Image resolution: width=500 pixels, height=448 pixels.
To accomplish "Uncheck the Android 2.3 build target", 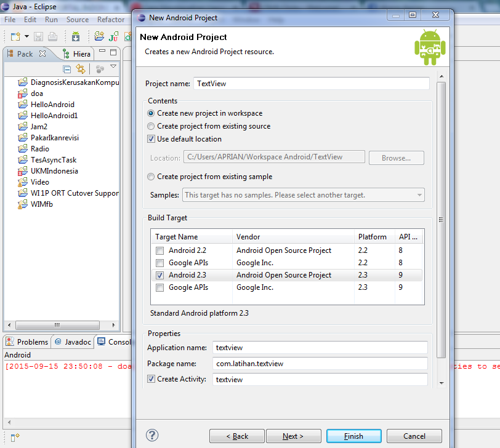I will (159, 275).
